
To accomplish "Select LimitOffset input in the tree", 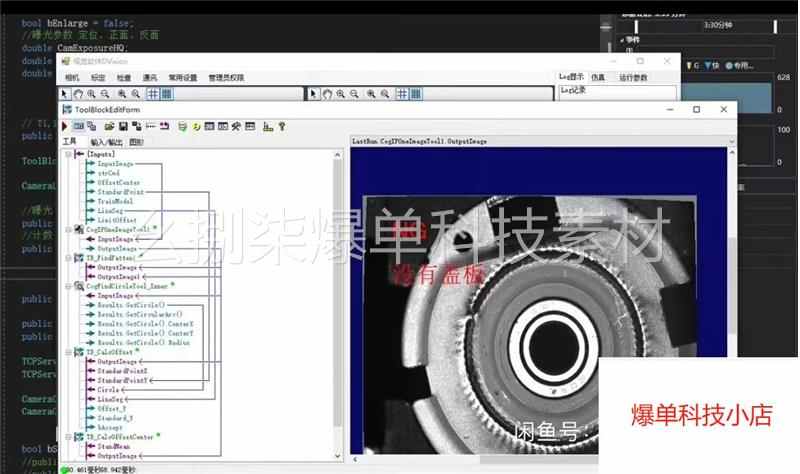I will click(117, 220).
